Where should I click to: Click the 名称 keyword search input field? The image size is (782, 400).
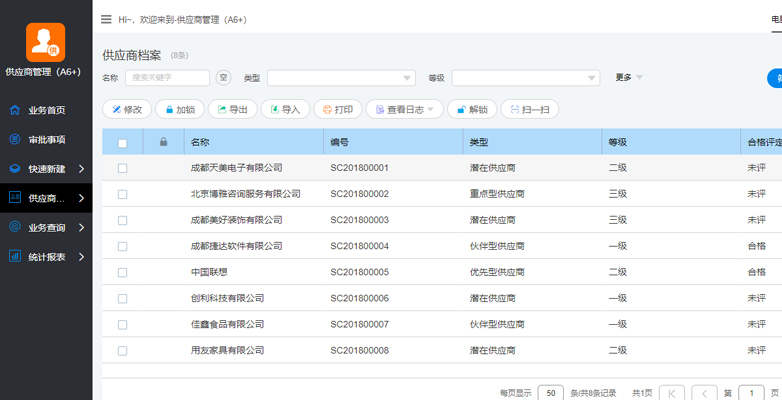point(166,78)
